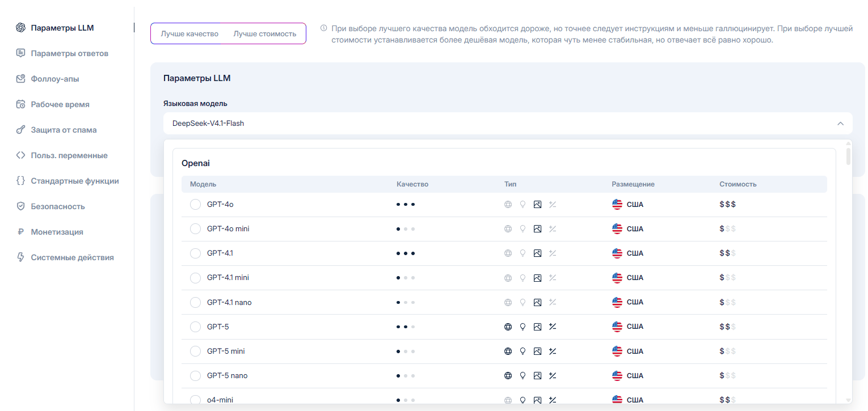Click the model list scrollbar thumb

click(849, 156)
